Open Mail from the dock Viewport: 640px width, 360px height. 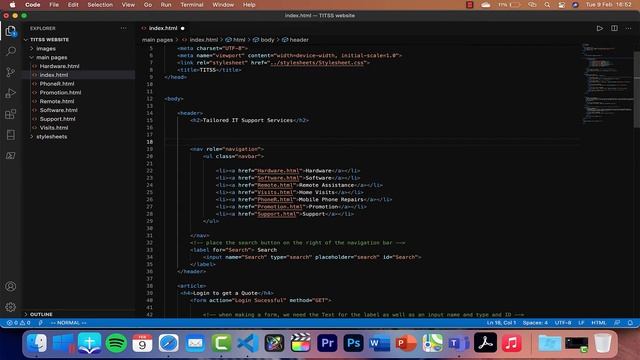click(195, 343)
